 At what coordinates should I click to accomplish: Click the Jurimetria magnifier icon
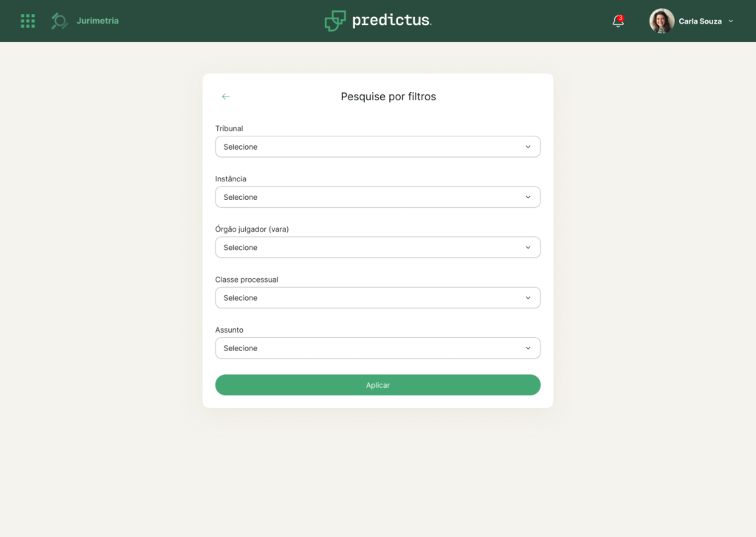coord(59,21)
